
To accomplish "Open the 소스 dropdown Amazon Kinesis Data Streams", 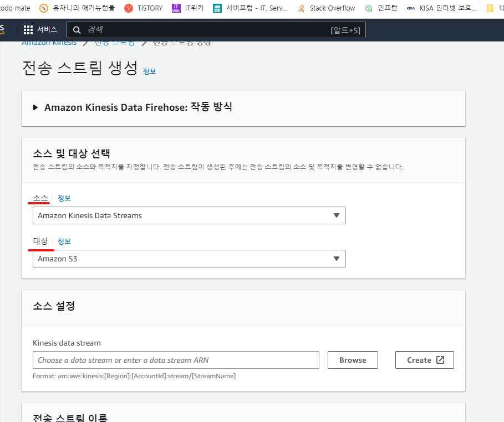I will click(x=189, y=215).
